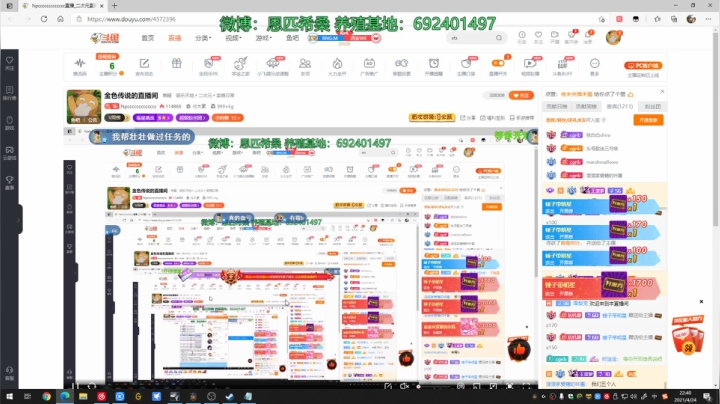The width and height of the screenshot is (720, 404).
Task: Open a new browser tab
Action: 114,6
